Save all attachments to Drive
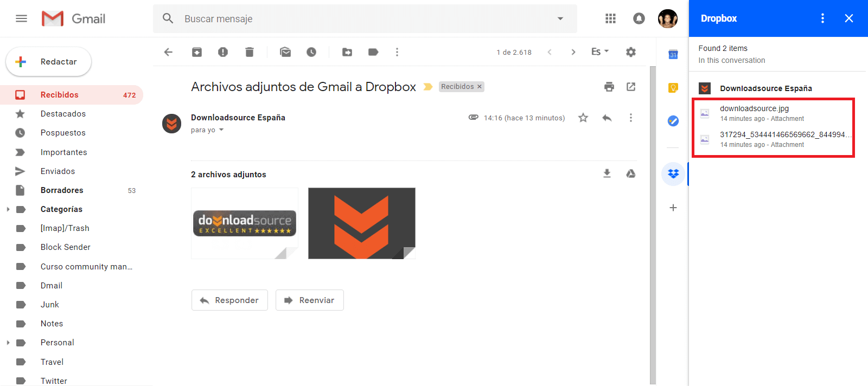 pos(631,173)
